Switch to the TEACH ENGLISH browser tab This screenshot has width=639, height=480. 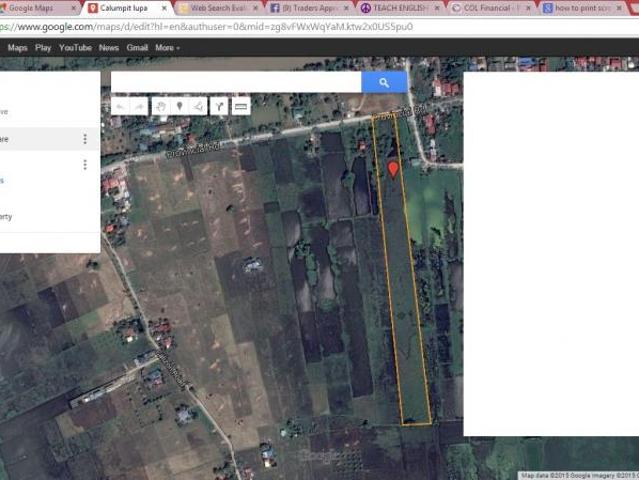pos(400,8)
